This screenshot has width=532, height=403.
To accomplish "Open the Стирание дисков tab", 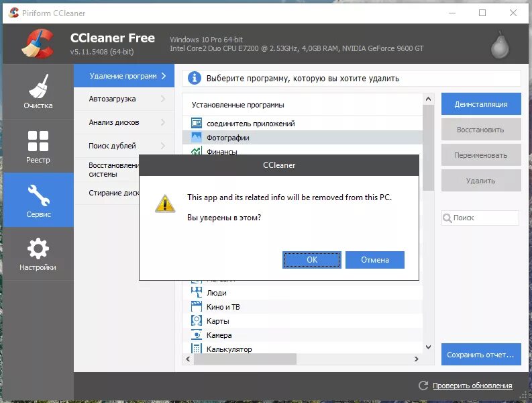I will tap(107, 193).
